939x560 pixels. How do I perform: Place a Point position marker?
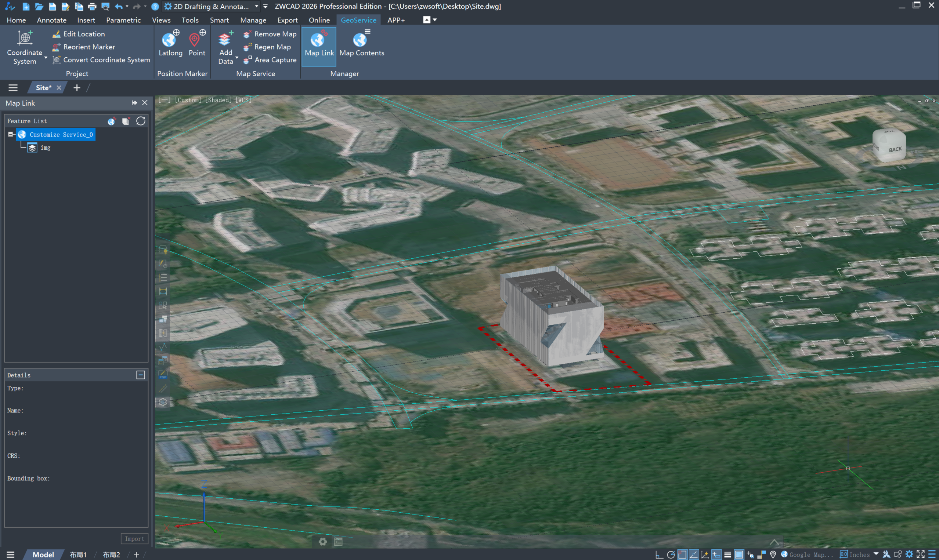197,43
